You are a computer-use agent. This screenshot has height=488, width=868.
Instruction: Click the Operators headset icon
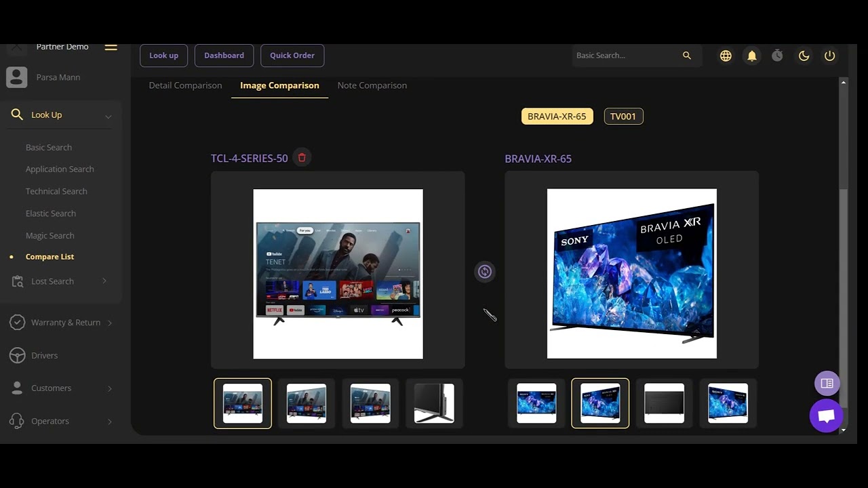point(18,421)
